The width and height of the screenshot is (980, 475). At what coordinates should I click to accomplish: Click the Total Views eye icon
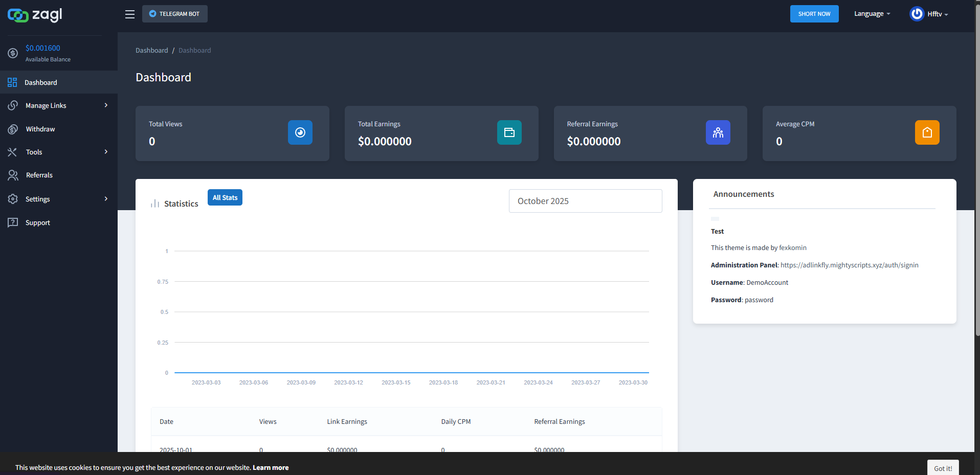click(x=300, y=132)
